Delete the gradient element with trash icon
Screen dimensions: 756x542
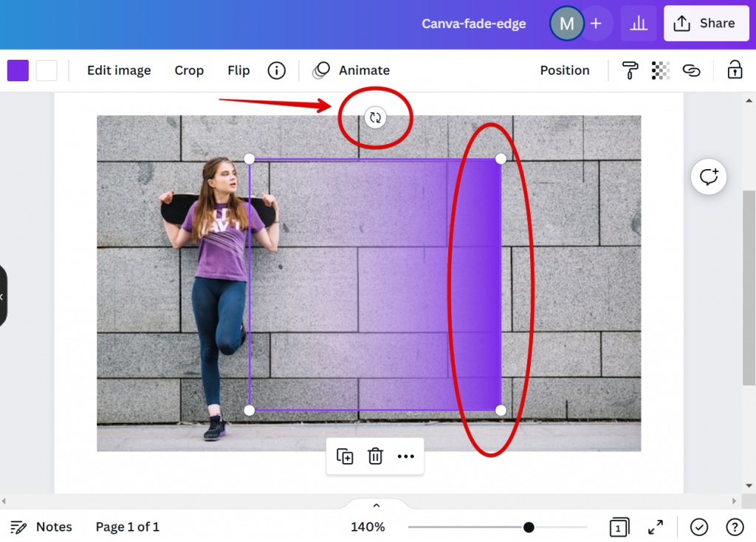pos(375,456)
